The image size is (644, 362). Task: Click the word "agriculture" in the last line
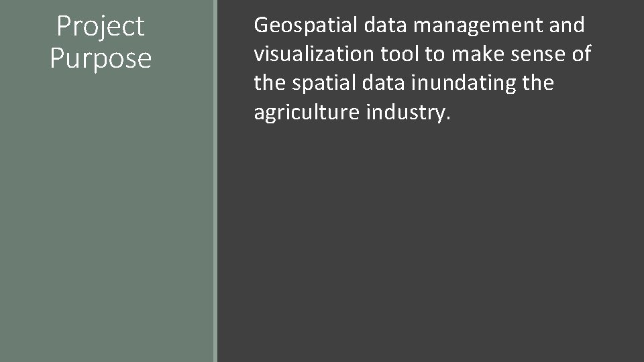(x=307, y=113)
